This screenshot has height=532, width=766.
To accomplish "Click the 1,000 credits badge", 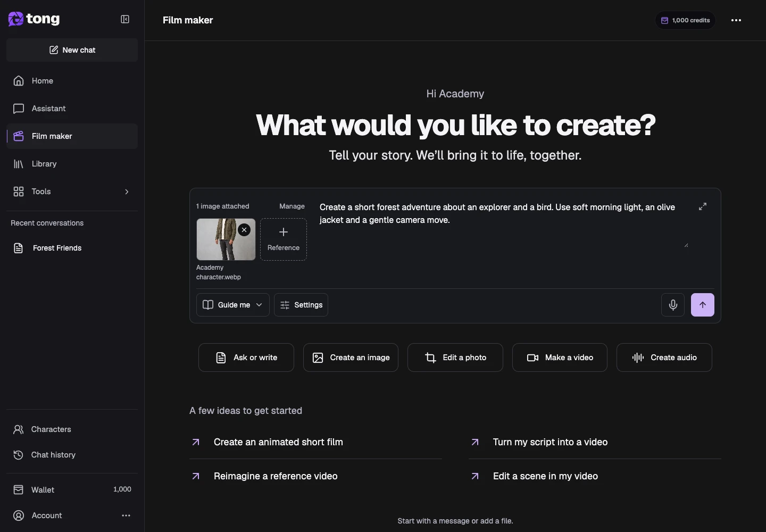I will click(x=685, y=20).
